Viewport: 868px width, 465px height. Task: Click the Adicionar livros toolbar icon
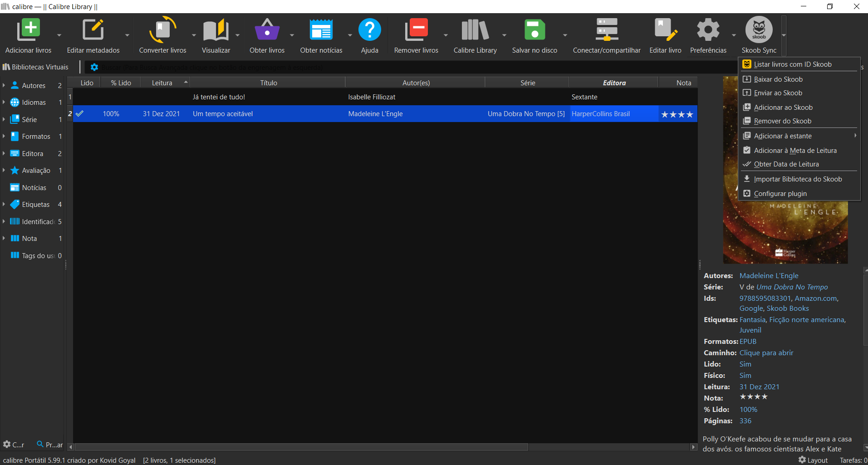pos(28,30)
